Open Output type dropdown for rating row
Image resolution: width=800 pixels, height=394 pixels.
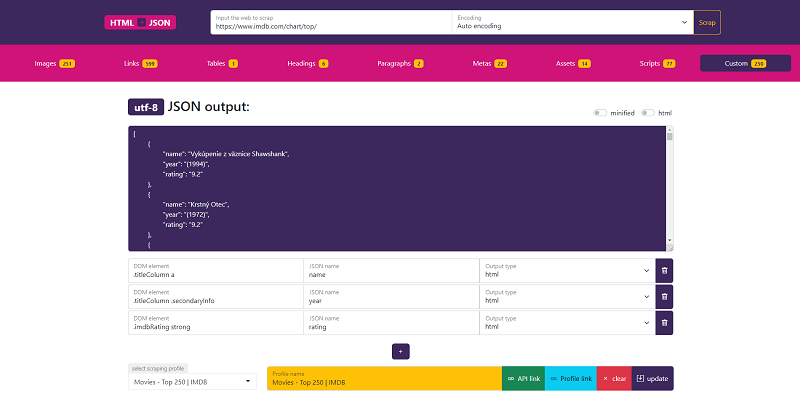point(567,323)
